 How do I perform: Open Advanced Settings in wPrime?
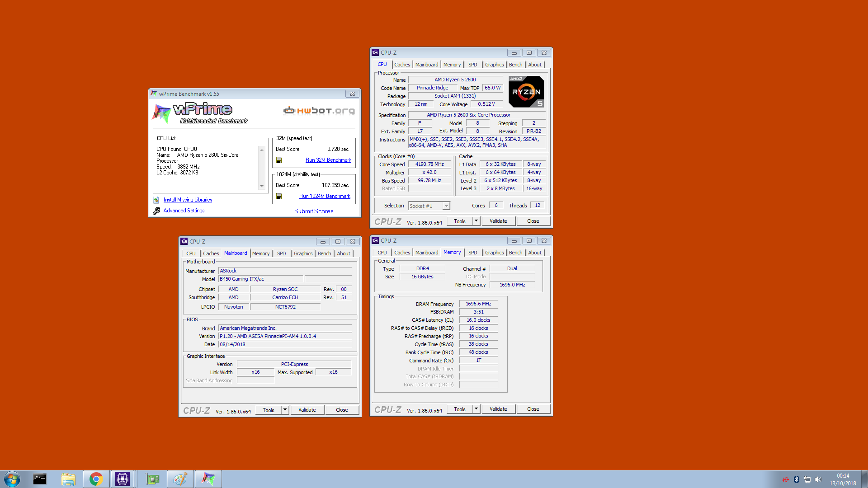pyautogui.click(x=184, y=211)
